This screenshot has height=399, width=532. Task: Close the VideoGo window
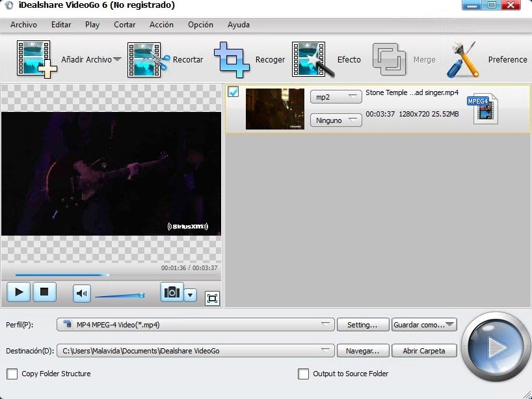click(511, 5)
